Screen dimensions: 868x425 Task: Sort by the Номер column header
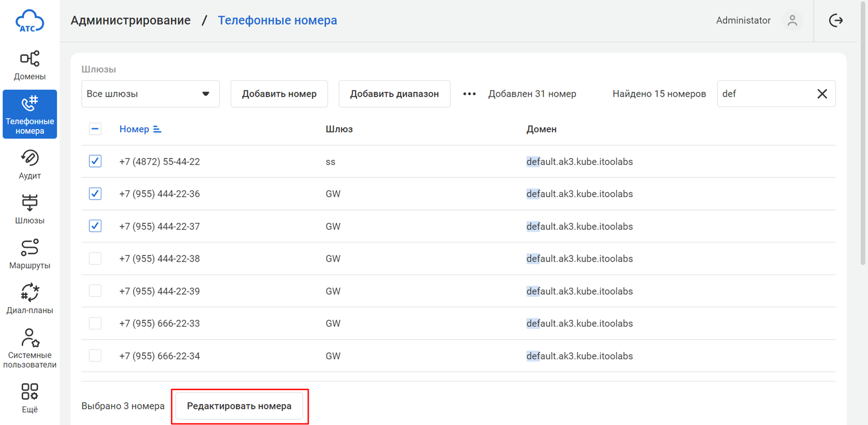point(134,129)
